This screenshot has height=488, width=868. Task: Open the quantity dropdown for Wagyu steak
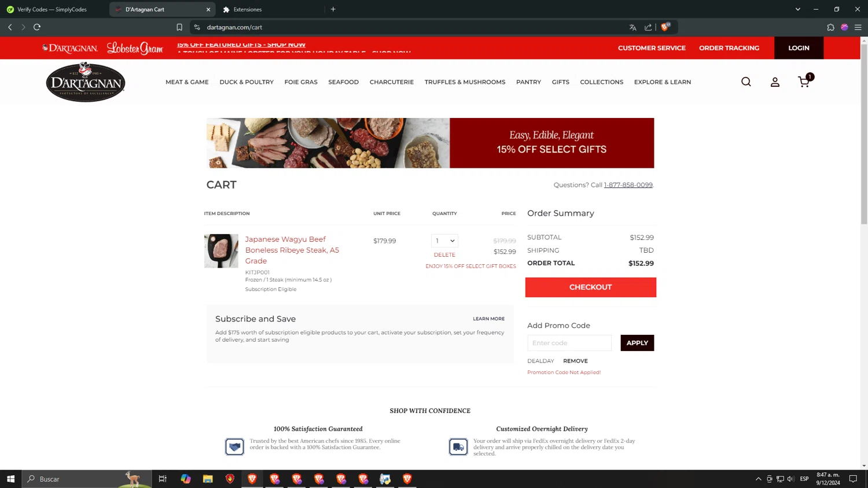444,241
